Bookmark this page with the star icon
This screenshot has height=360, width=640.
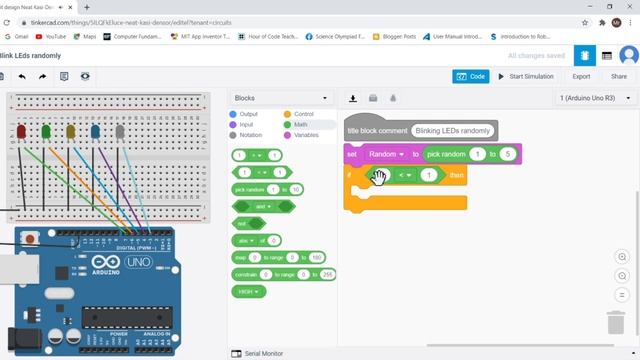click(x=585, y=23)
